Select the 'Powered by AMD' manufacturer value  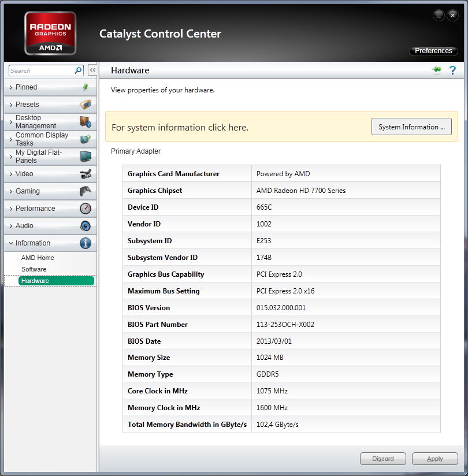point(283,174)
